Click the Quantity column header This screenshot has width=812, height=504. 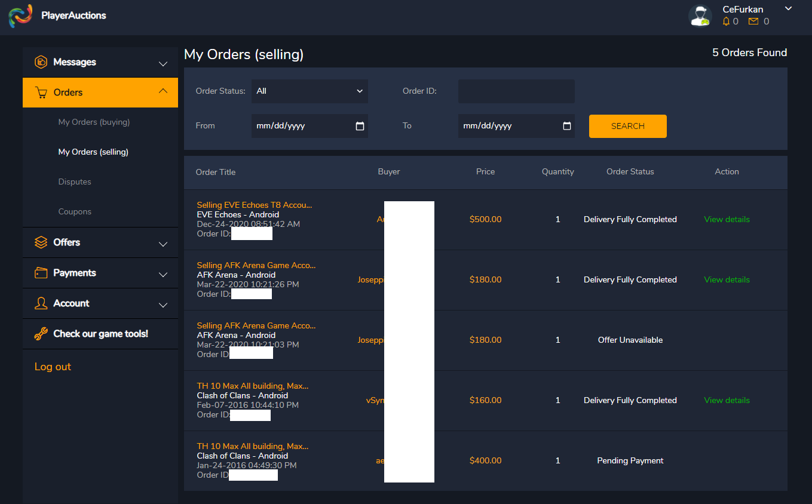558,171
